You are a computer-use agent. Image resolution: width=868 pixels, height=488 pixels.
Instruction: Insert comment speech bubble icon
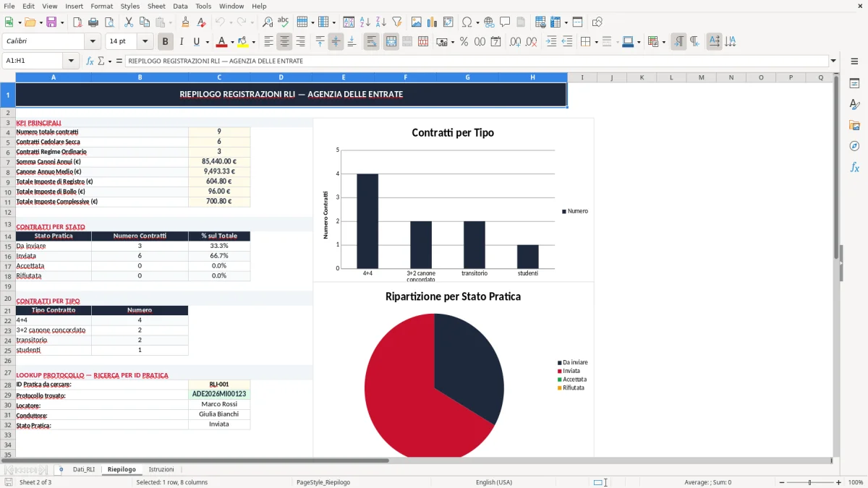(x=505, y=22)
